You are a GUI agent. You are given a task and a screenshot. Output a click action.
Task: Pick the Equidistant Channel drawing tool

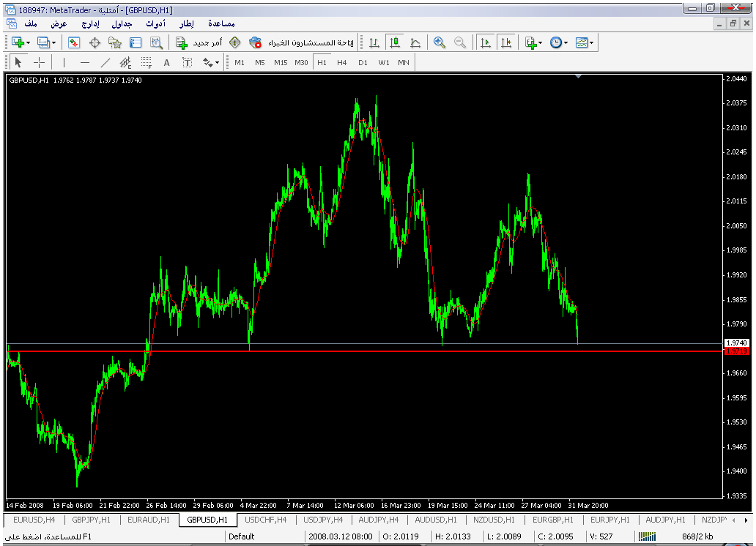point(125,63)
